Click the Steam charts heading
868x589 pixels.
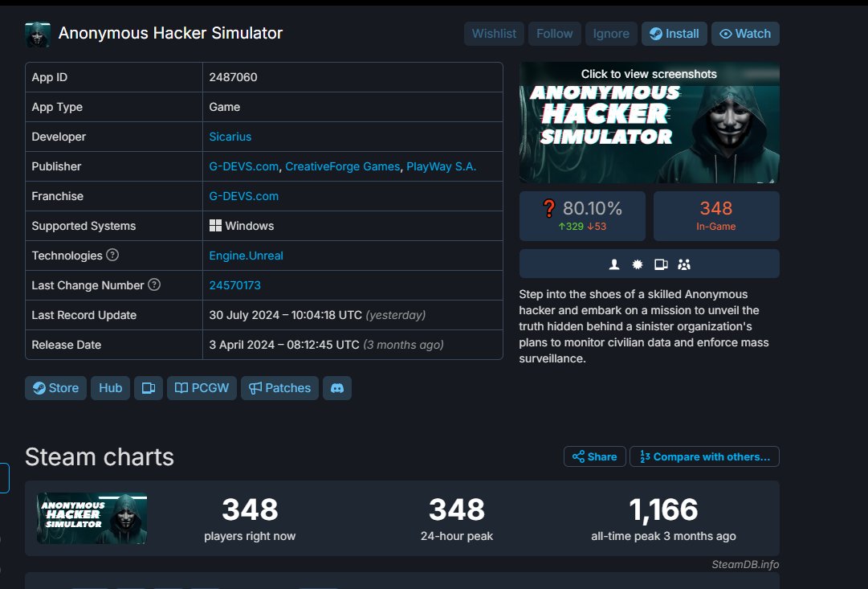pos(100,457)
